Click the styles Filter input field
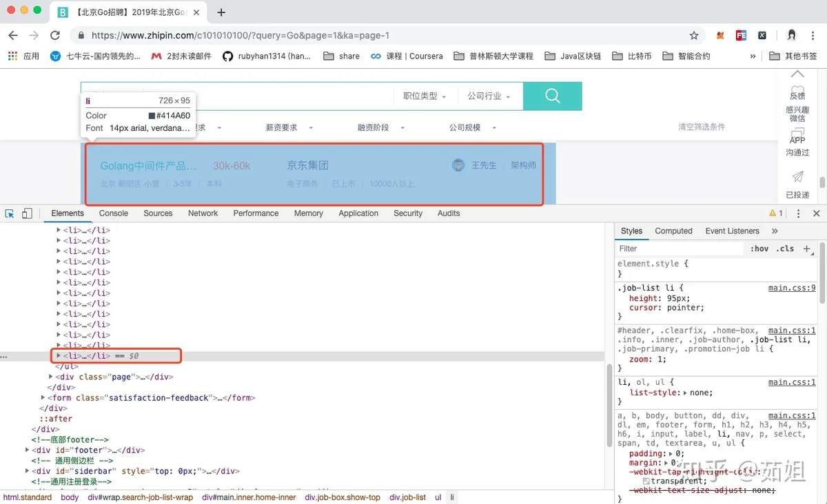This screenshot has width=827, height=504. tap(679, 249)
